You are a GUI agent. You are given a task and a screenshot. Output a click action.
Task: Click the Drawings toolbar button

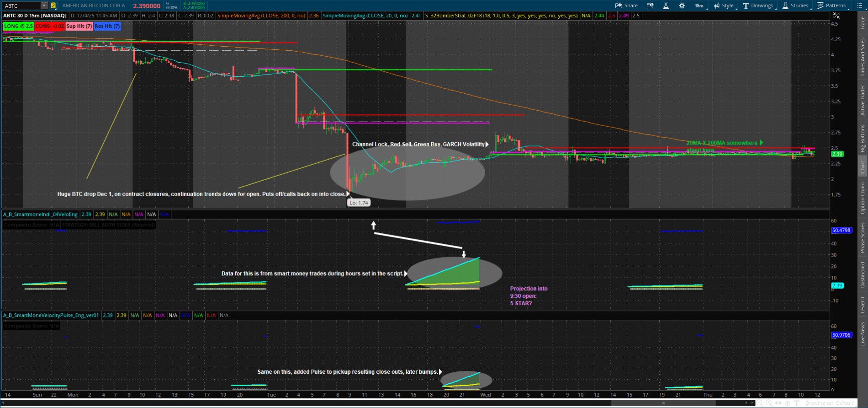pos(758,5)
